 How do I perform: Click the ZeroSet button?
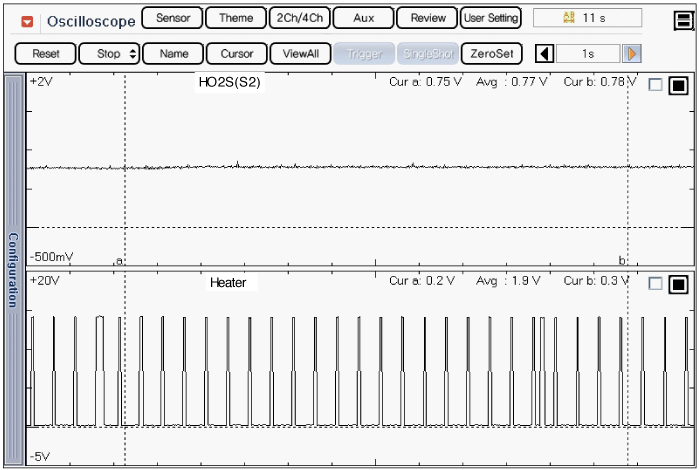tap(492, 54)
